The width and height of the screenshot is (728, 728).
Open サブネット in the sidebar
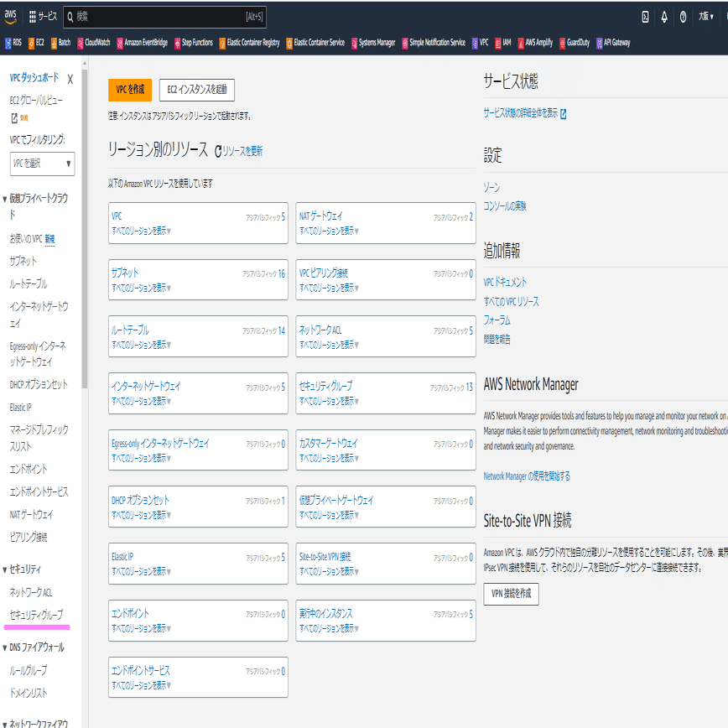23,262
